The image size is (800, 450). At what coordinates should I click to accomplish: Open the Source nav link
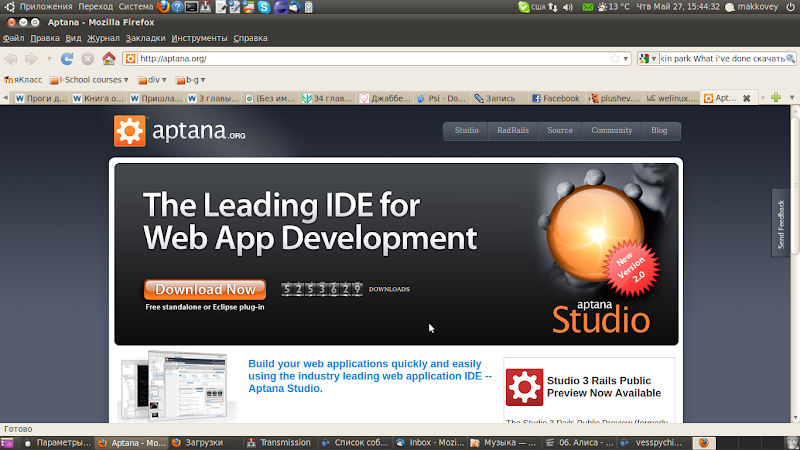point(560,131)
